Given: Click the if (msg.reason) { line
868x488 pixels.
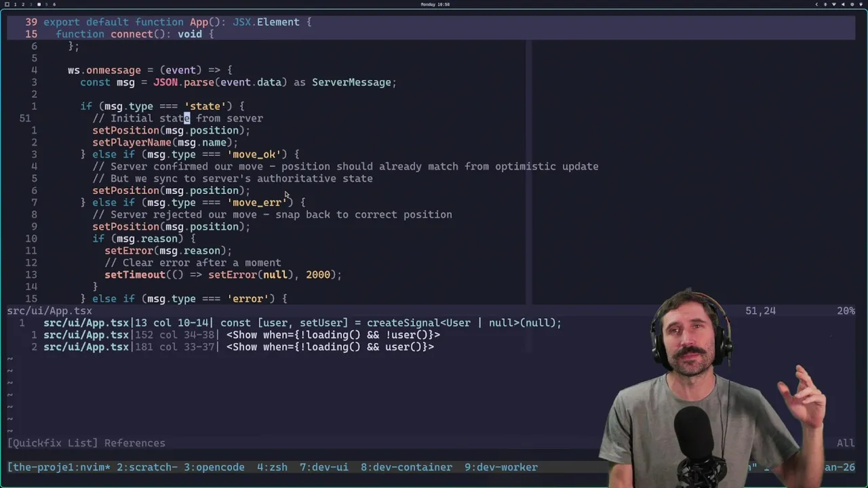Looking at the screenshot, I should tap(144, 239).
